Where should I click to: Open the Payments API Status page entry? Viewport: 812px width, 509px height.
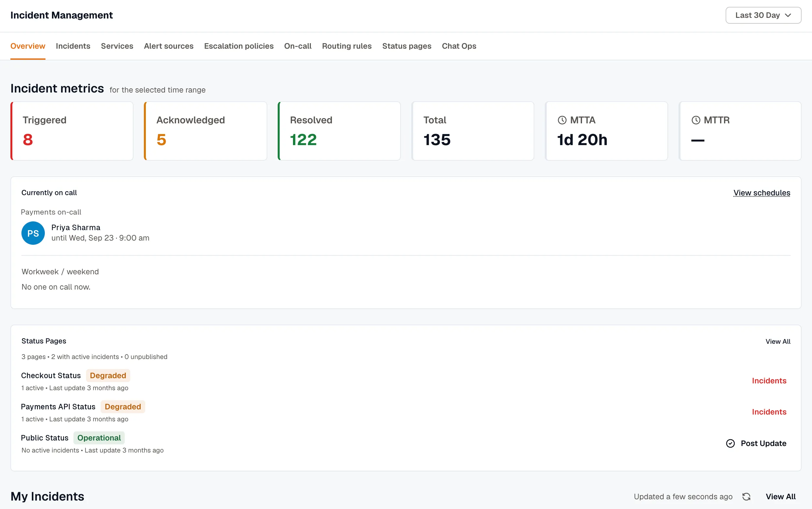(58, 407)
